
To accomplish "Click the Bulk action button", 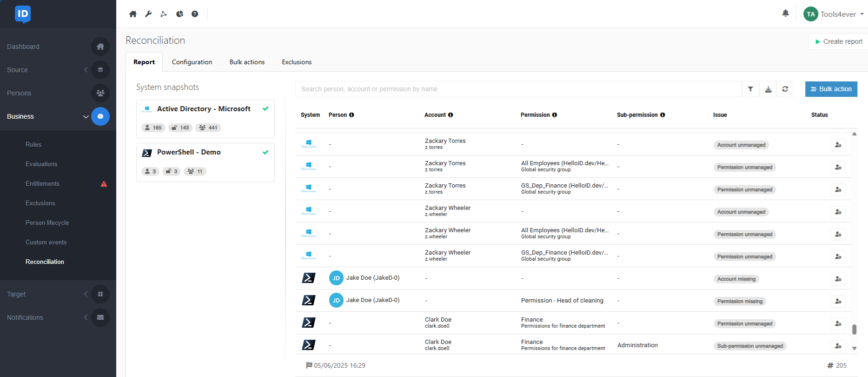I will pyautogui.click(x=831, y=89).
